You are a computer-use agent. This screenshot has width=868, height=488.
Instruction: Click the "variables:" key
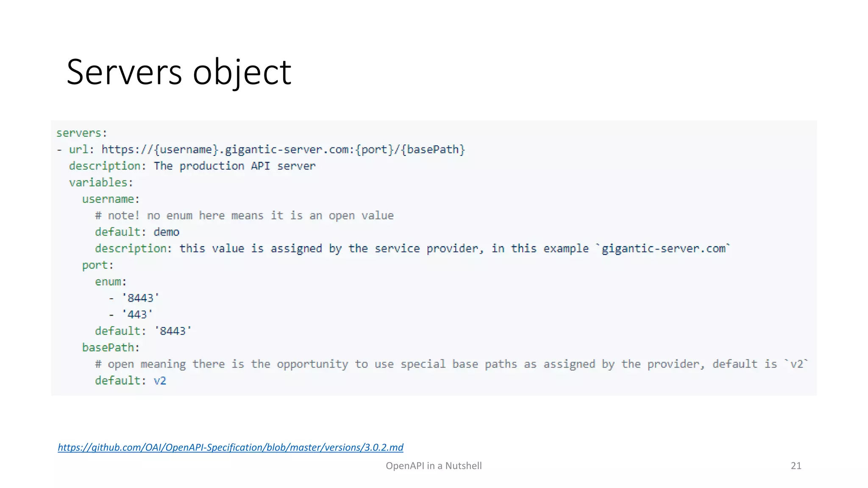click(x=101, y=183)
